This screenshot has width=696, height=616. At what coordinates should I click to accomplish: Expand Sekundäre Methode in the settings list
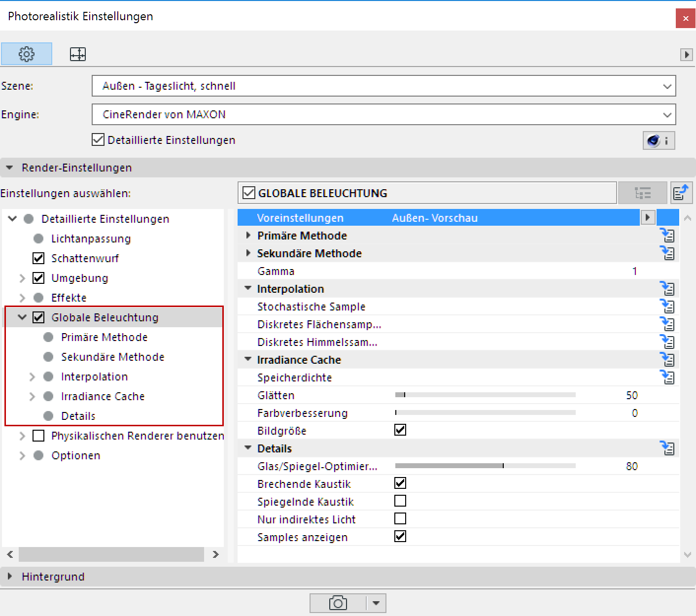click(248, 253)
